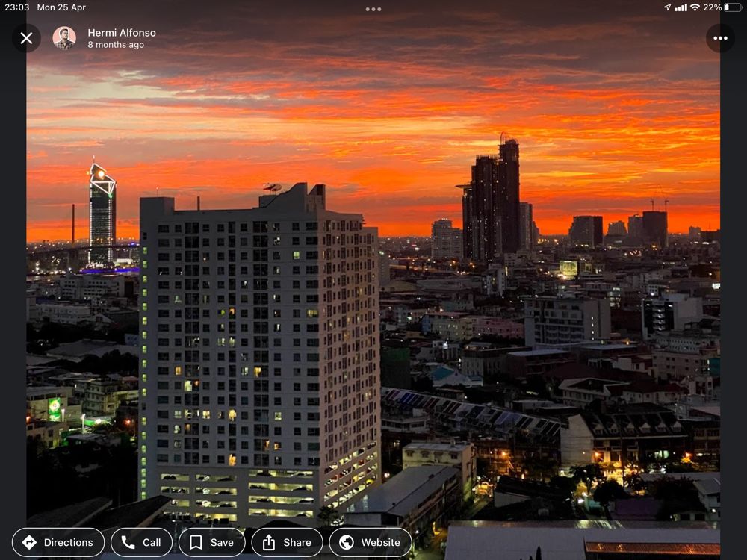Open Hermi Alfonso's profile avatar
This screenshot has height=560, width=747.
pos(64,37)
